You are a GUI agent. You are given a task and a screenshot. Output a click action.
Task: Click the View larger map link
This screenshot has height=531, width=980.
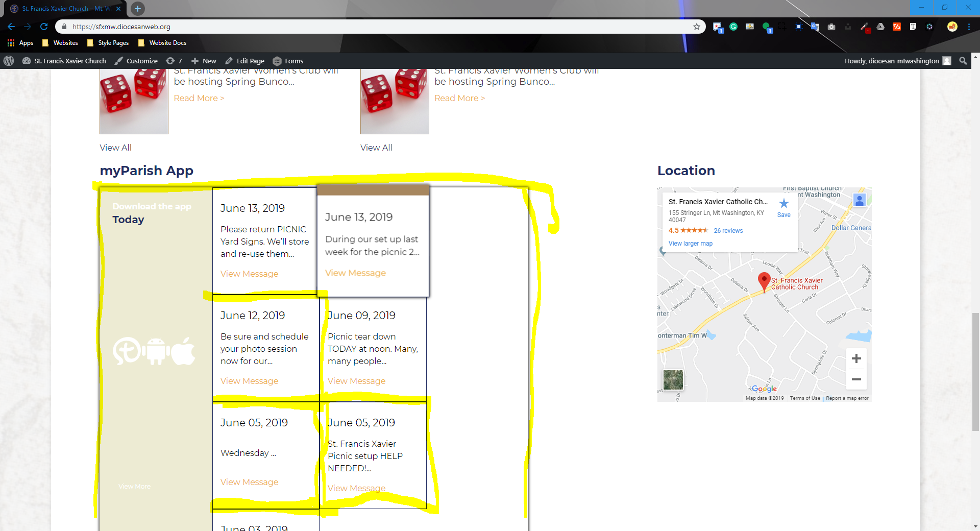(x=690, y=244)
